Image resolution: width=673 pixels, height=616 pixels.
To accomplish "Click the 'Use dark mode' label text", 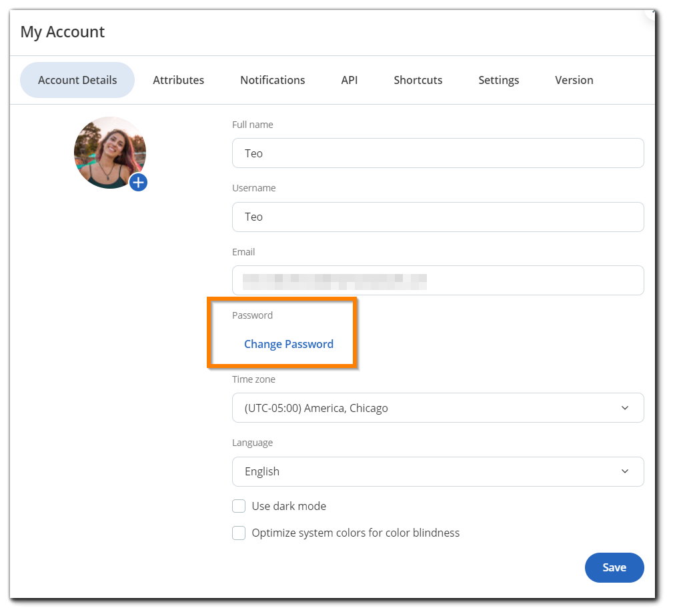I will coord(289,506).
